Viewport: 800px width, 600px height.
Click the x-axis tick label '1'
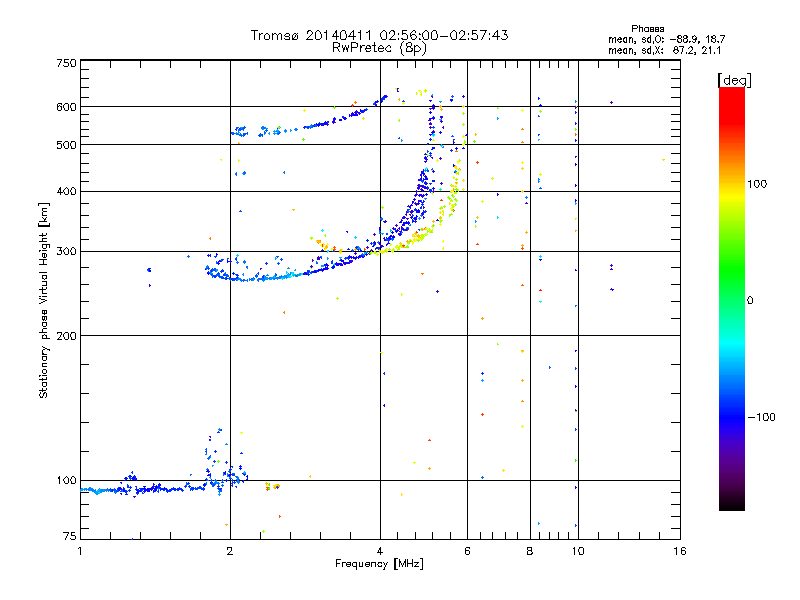(x=80, y=551)
